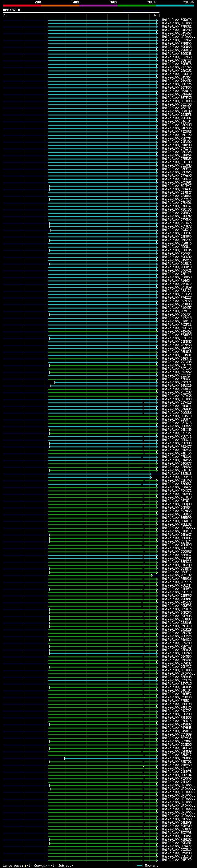Open hit UniRef100_Q877T5
The height and width of the screenshot is (868, 197).
click(177, 582)
